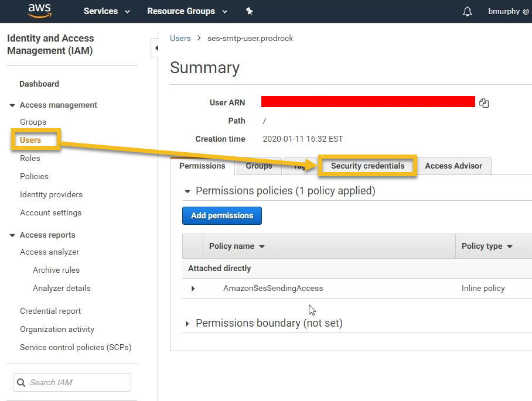Click the Inline policy cell
This screenshot has width=532, height=401.
coord(483,288)
